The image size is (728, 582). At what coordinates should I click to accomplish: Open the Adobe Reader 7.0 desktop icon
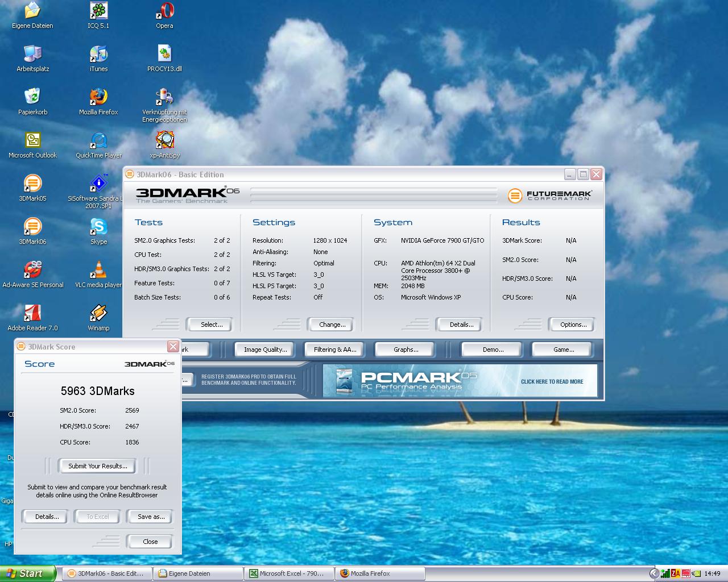pos(32,318)
